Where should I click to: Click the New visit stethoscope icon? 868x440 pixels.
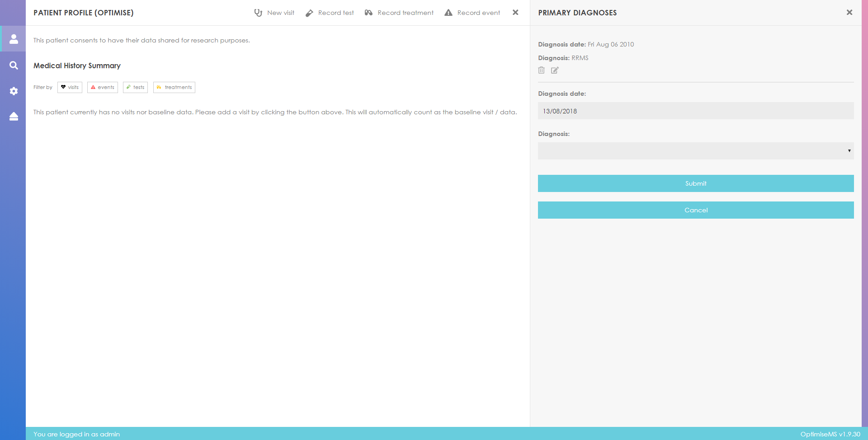click(258, 13)
